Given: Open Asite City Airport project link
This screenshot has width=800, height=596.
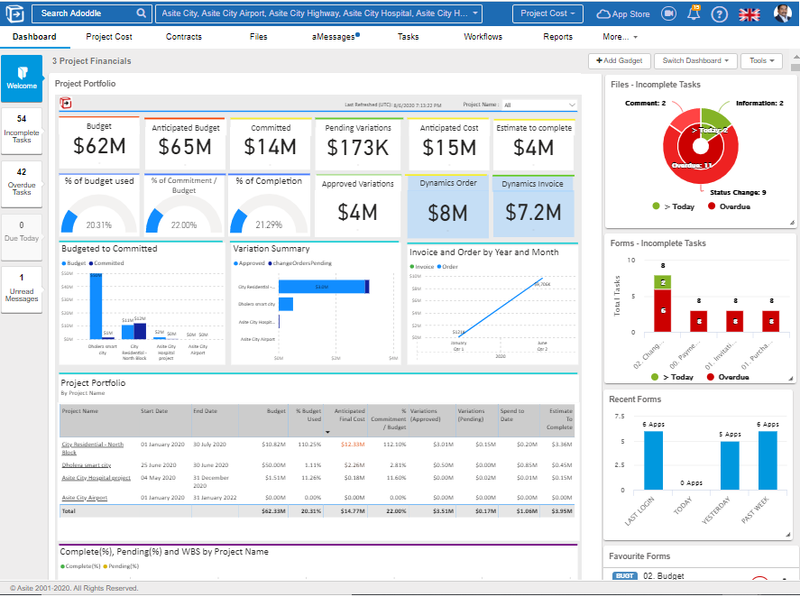Looking at the screenshot, I should pos(84,498).
